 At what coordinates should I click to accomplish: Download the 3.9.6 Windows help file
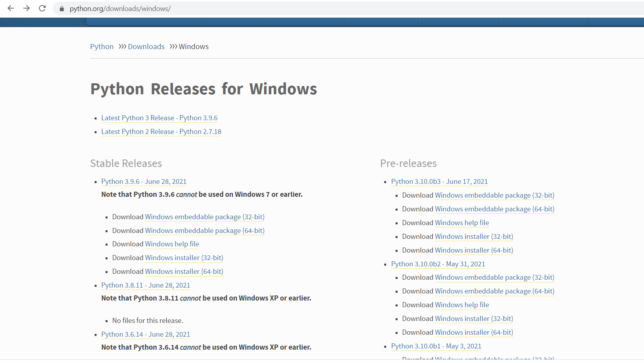tap(172, 244)
